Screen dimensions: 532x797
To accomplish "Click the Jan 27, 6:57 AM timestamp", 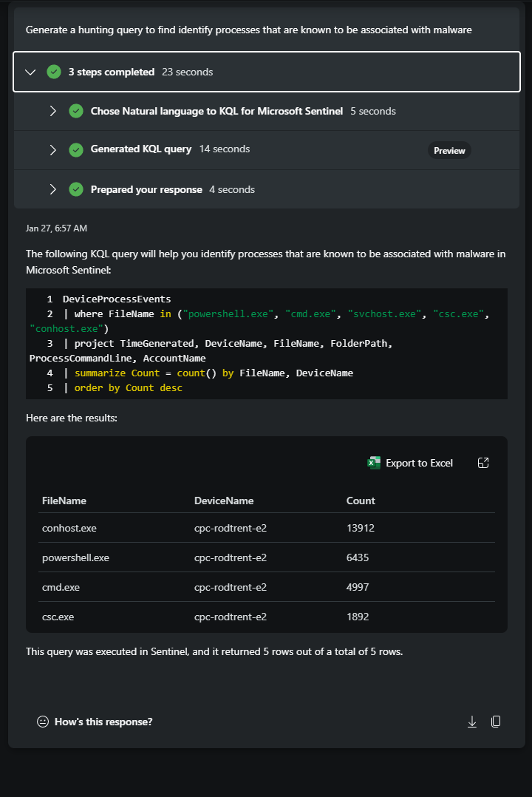I will tap(56, 228).
